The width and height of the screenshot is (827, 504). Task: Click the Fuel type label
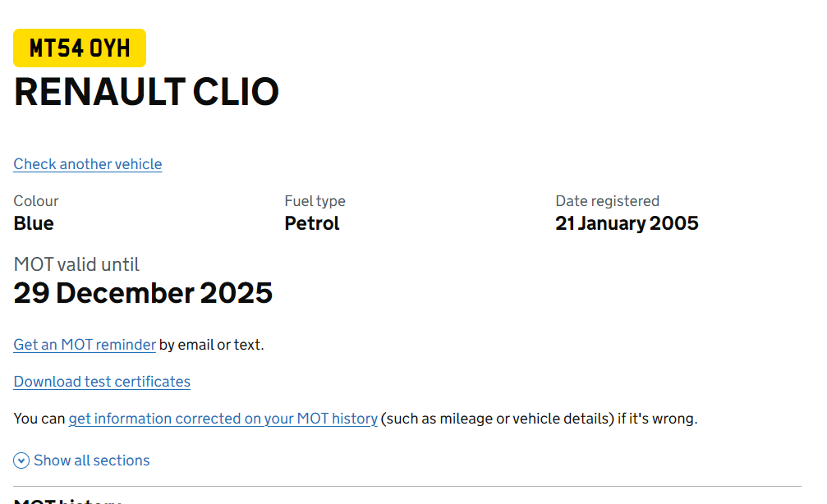tap(315, 201)
